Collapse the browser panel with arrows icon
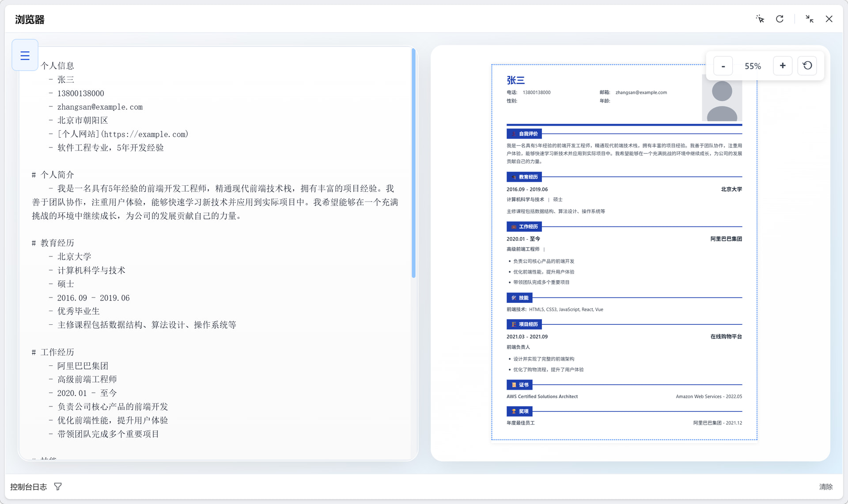Image resolution: width=848 pixels, height=504 pixels. (809, 19)
